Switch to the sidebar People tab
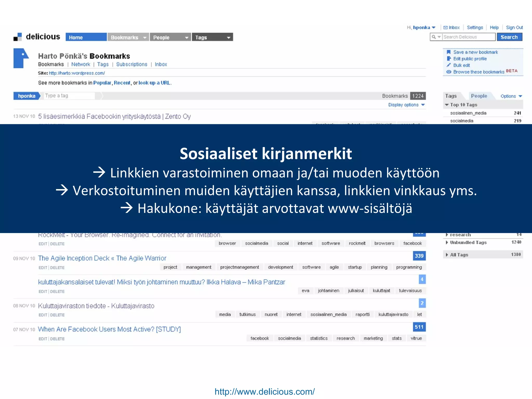The image size is (532, 399). click(x=479, y=96)
